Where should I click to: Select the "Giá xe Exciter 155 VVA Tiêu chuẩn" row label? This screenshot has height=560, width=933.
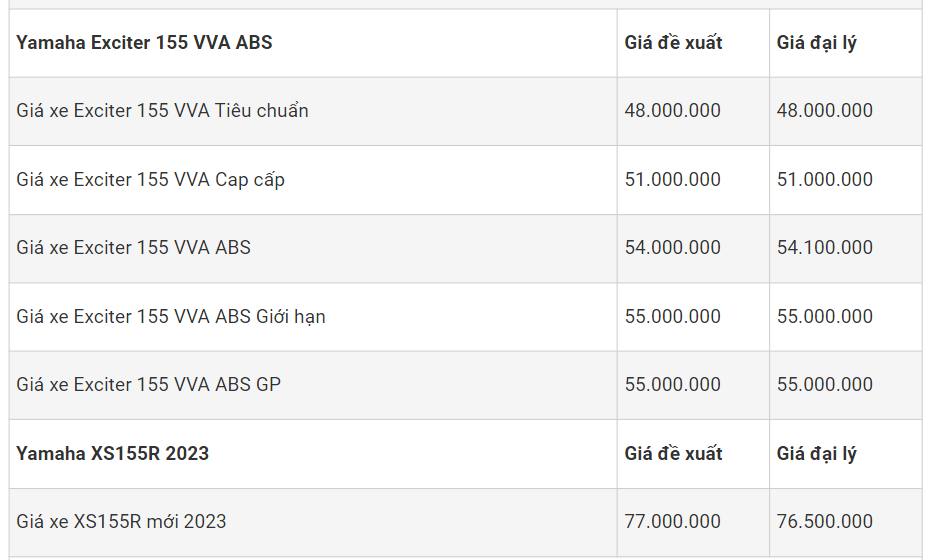162,111
